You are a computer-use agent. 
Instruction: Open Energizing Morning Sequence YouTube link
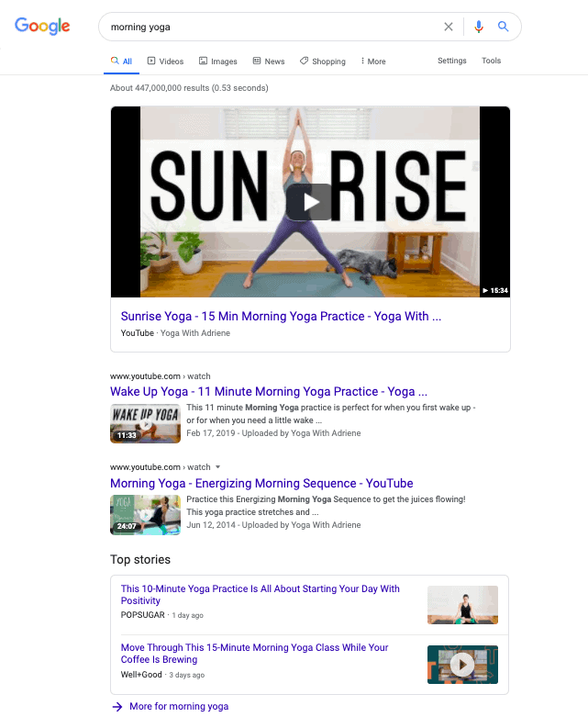point(261,483)
